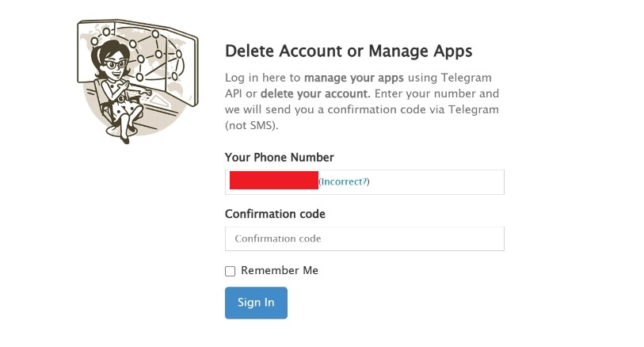This screenshot has height=347, width=644.
Task: Focus the Confirmation code input field
Action: point(364,238)
